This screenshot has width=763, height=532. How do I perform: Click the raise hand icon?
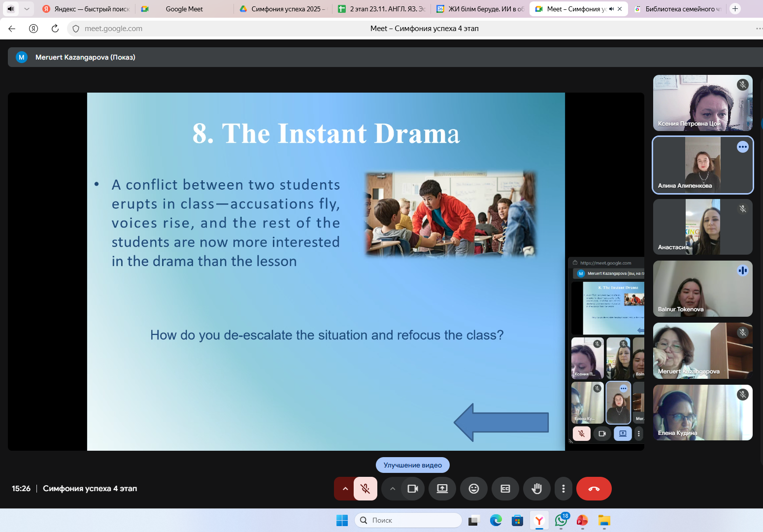[x=536, y=489]
